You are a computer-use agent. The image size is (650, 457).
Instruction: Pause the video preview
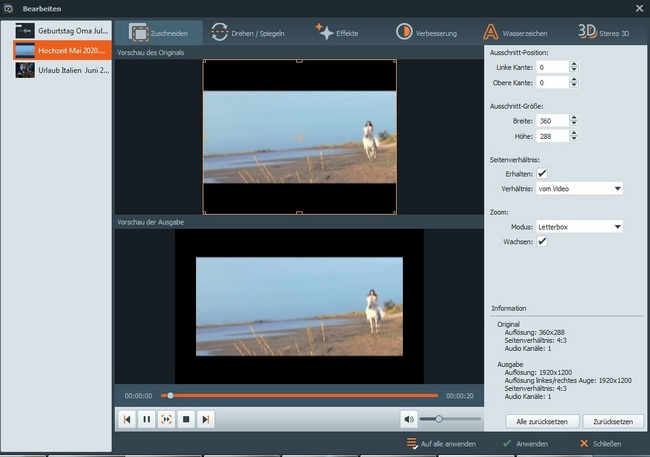coord(146,419)
